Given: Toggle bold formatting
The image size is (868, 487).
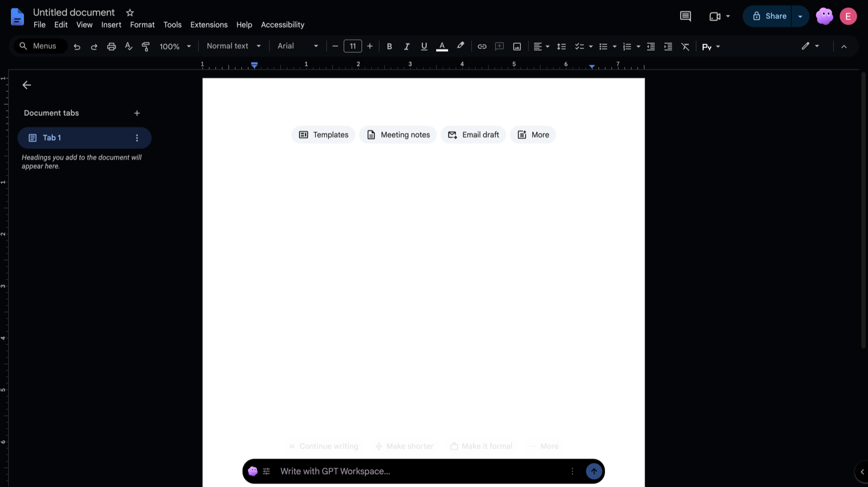Looking at the screenshot, I should [x=390, y=47].
